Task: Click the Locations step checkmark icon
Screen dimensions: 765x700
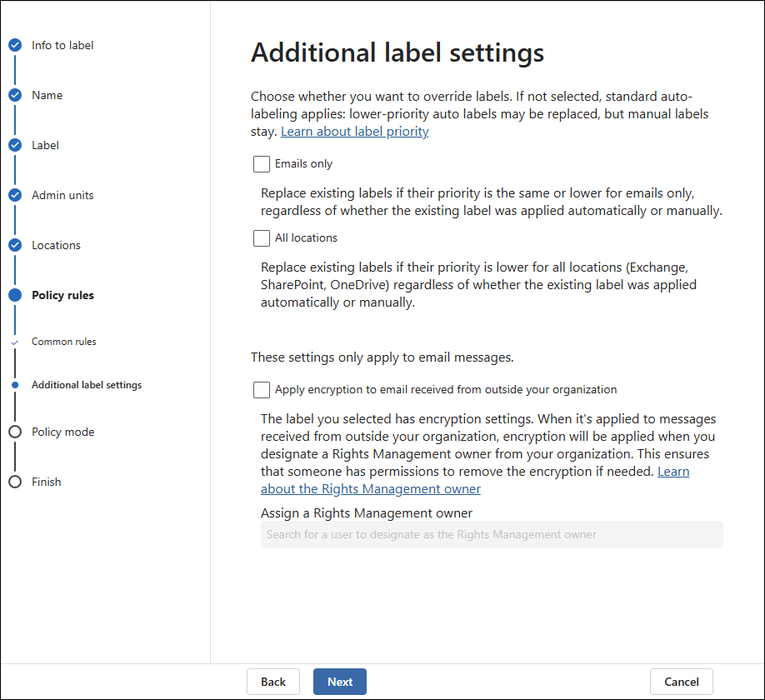Action: click(x=15, y=245)
